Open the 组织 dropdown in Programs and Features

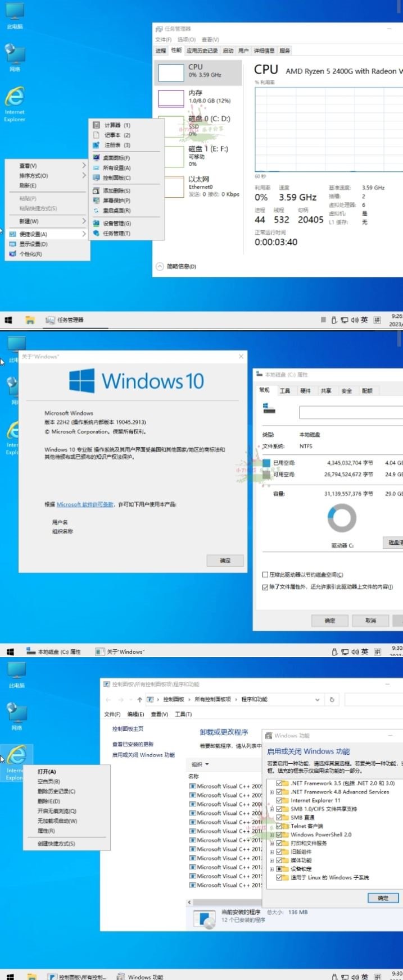[x=200, y=764]
